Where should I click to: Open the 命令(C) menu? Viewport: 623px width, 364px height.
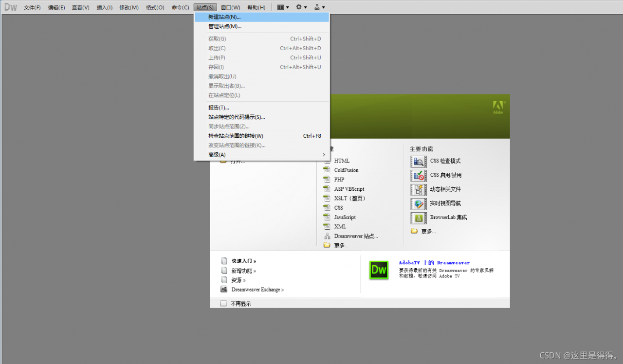(181, 7)
